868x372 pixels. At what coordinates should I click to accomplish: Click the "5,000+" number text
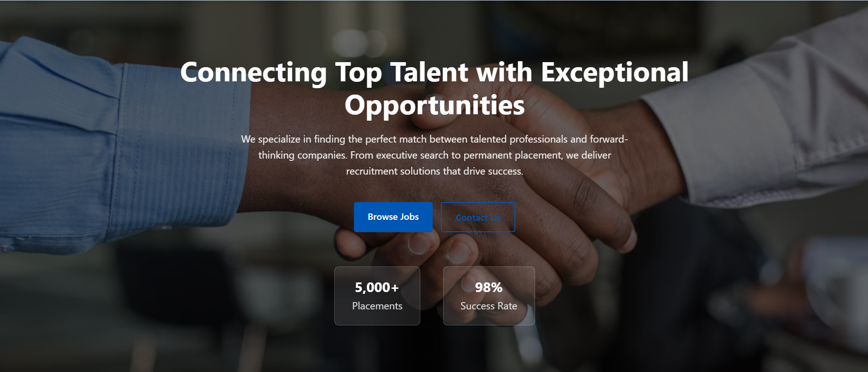(377, 287)
